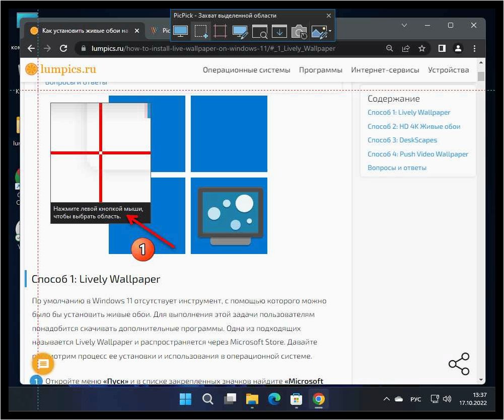The width and height of the screenshot is (504, 420).
Task: Open 'Интернет-сервисы' menu
Action: (x=385, y=70)
